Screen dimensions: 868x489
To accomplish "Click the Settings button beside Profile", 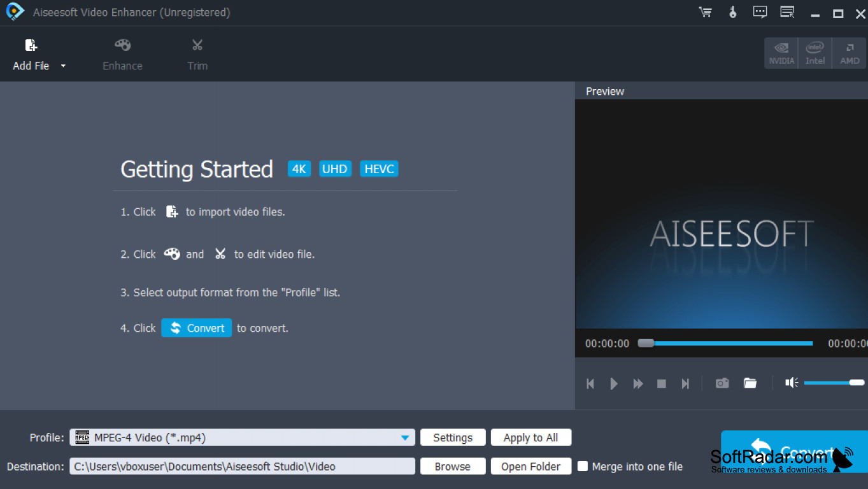I will coord(453,437).
